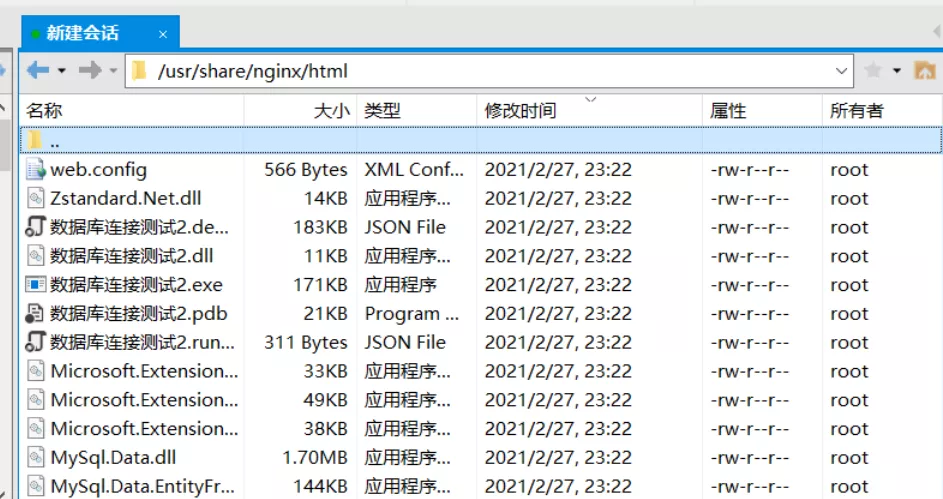The width and height of the screenshot is (943, 499).
Task: Click the 数据库连接测试2.run... JSON icon
Action: tap(35, 341)
